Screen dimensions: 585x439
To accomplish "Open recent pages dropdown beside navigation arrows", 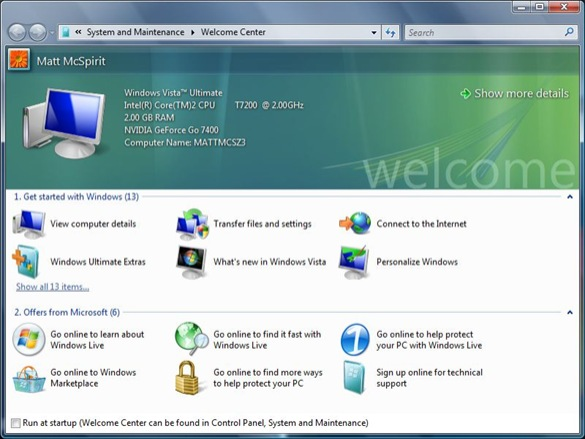I will 52,33.
